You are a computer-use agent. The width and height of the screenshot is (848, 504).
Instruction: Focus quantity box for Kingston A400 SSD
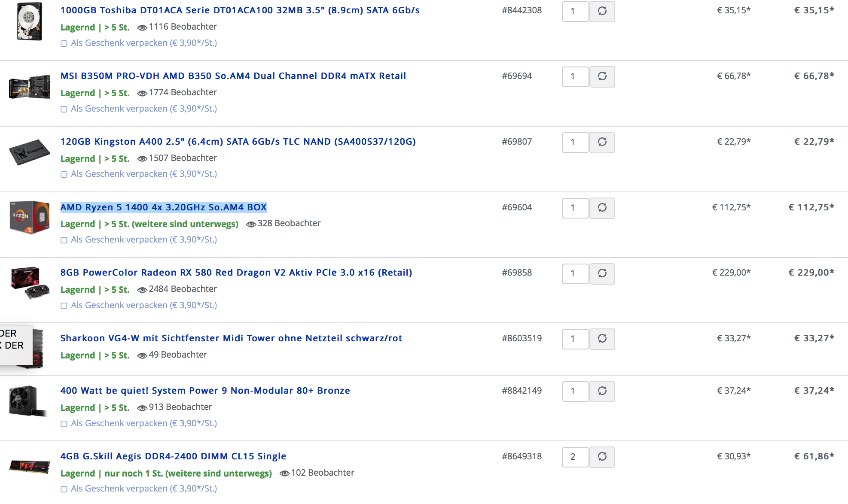click(575, 142)
